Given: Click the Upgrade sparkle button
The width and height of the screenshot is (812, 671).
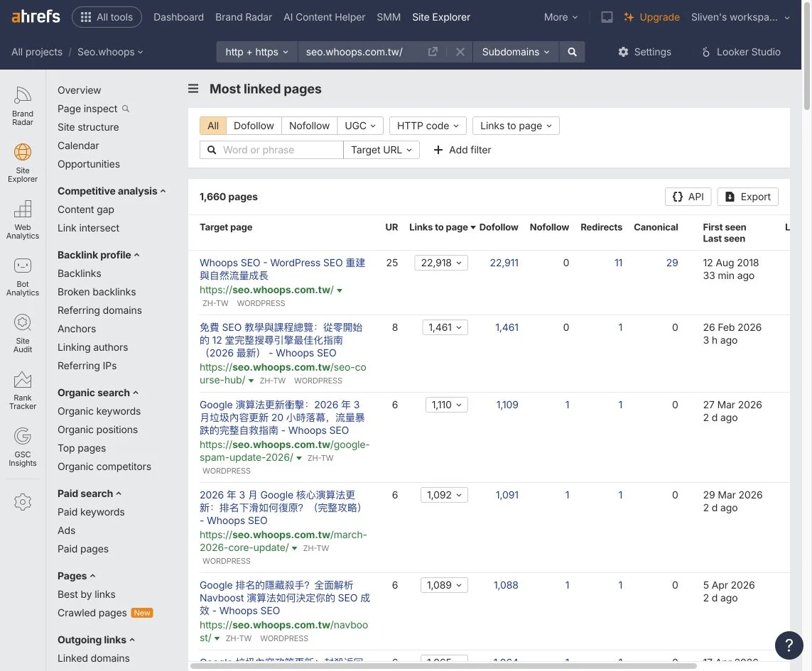Looking at the screenshot, I should coord(651,17).
